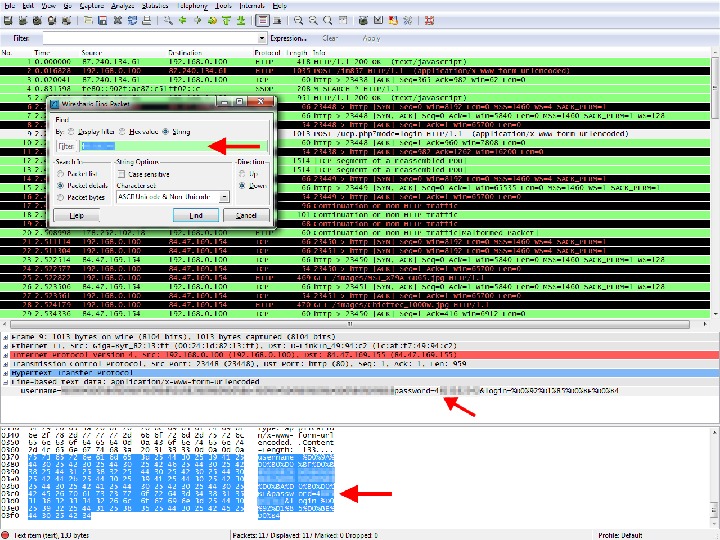This screenshot has height=540, width=720.
Task: Select Display filter radio in Find dialog
Action: (71, 132)
